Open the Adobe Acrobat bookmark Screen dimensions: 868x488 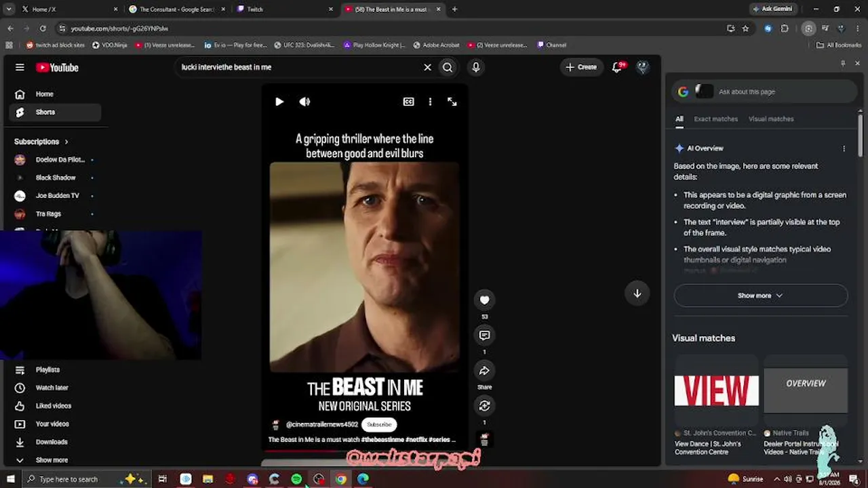[x=436, y=45]
